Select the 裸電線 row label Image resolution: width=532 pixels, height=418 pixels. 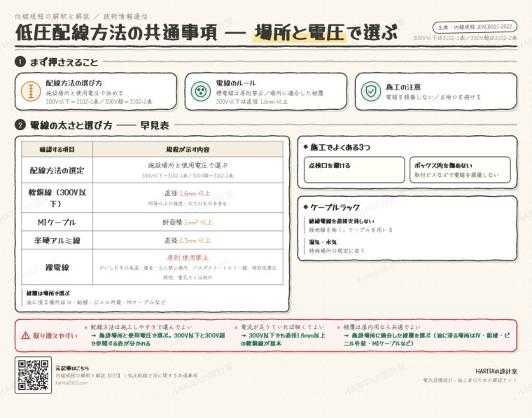(x=57, y=267)
